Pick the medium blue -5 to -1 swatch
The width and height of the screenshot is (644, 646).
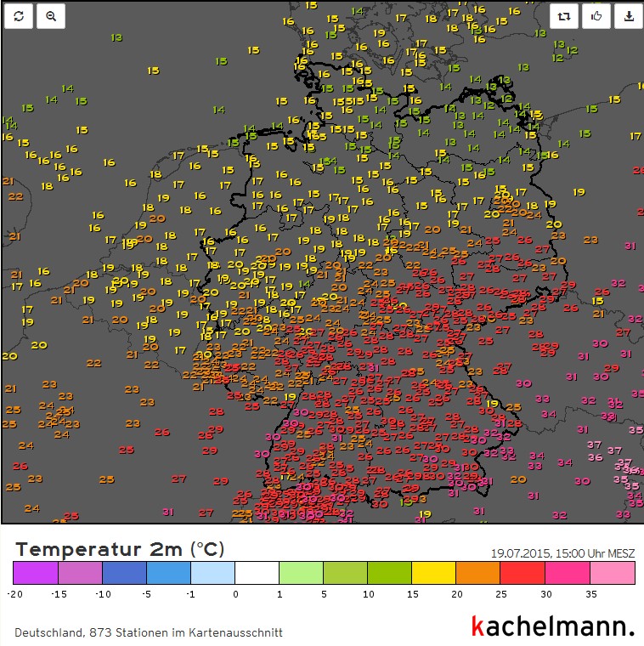point(168,573)
